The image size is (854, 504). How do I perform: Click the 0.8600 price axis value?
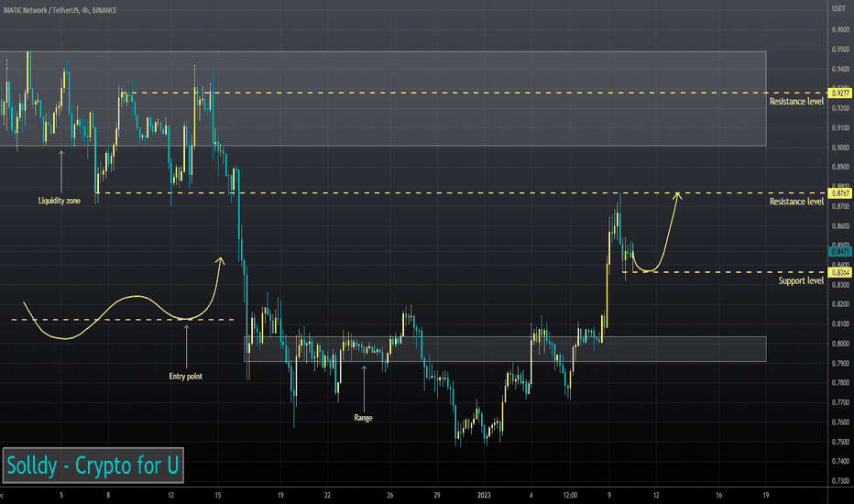tap(840, 225)
